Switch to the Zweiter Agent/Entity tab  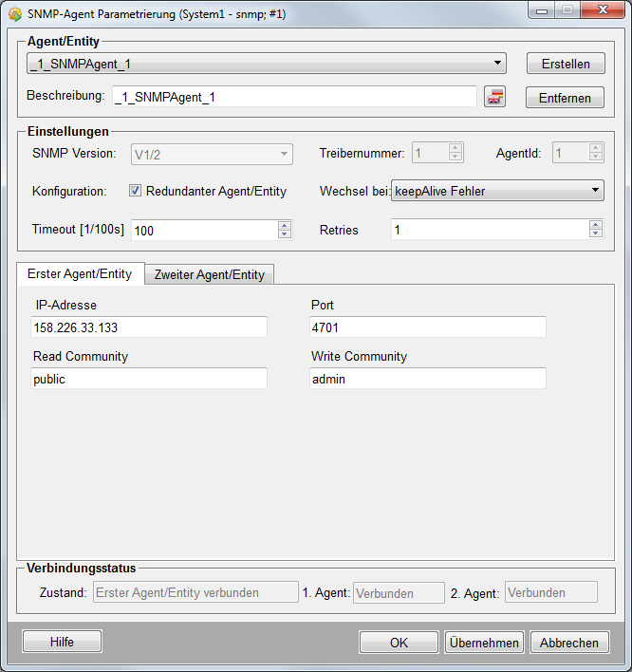point(209,274)
